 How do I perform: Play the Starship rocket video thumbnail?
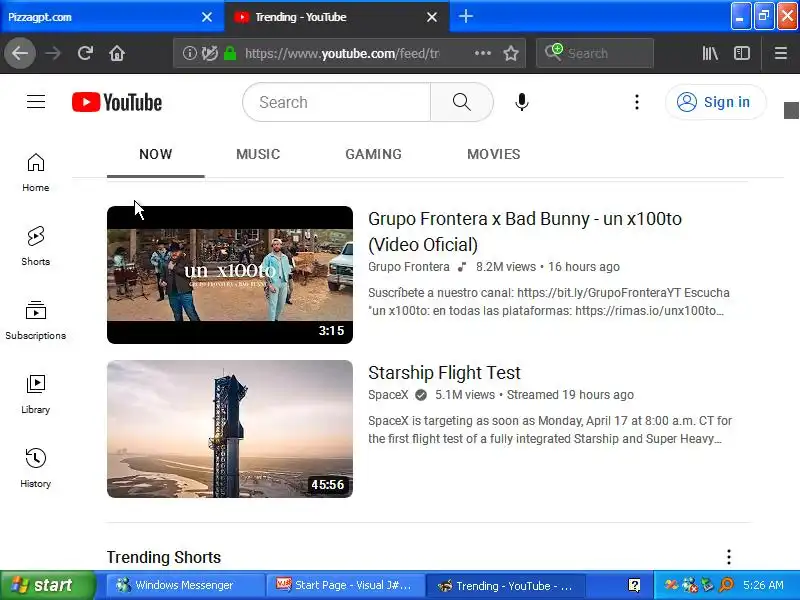pyautogui.click(x=230, y=429)
